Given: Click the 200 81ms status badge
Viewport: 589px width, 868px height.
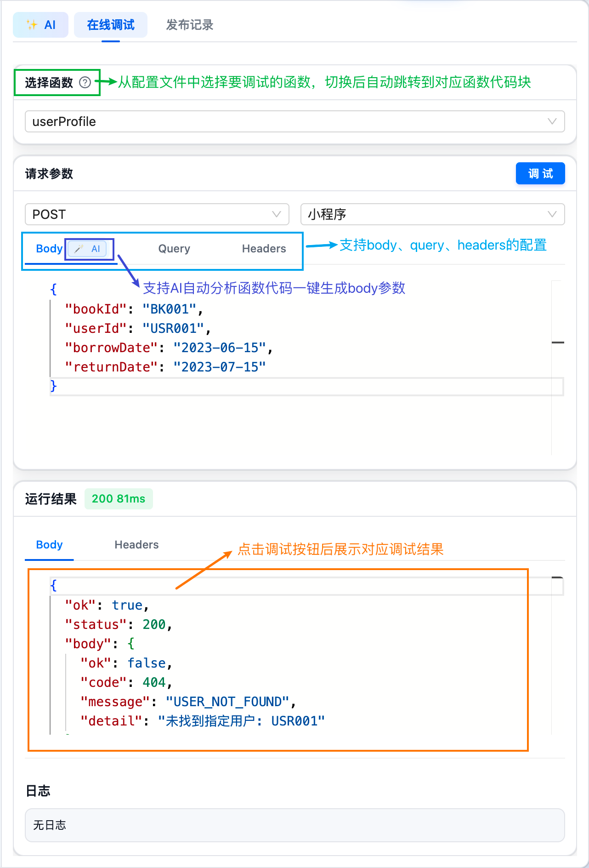Looking at the screenshot, I should click(119, 499).
